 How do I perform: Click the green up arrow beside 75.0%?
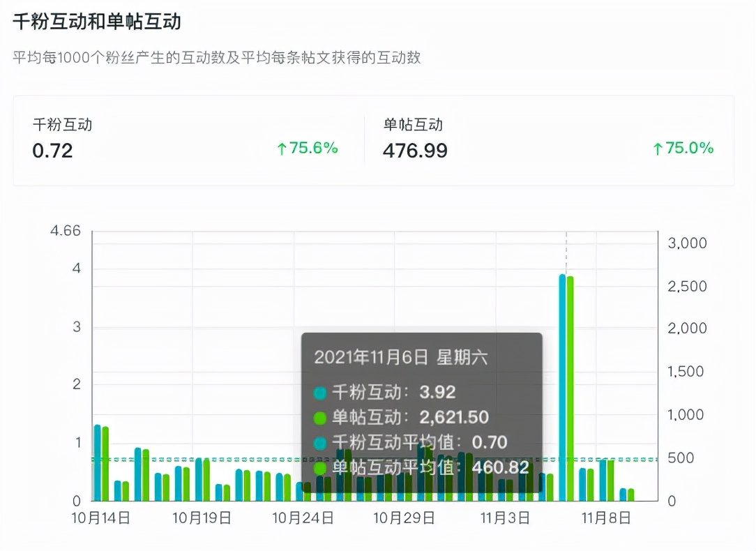point(657,148)
